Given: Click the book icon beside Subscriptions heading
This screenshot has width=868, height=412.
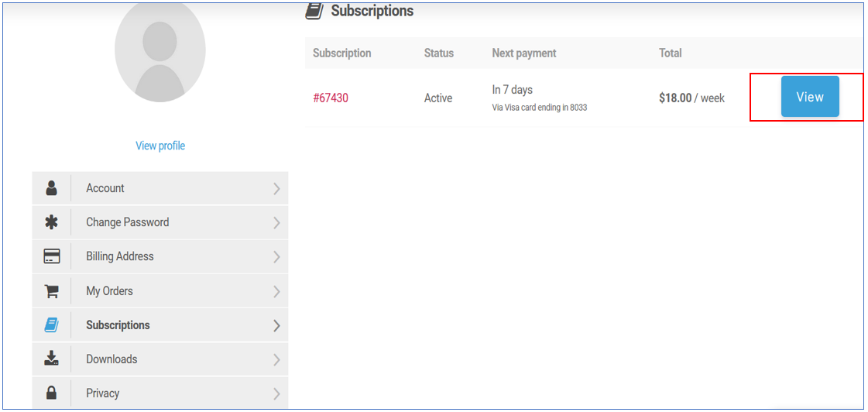Looking at the screenshot, I should [x=314, y=11].
